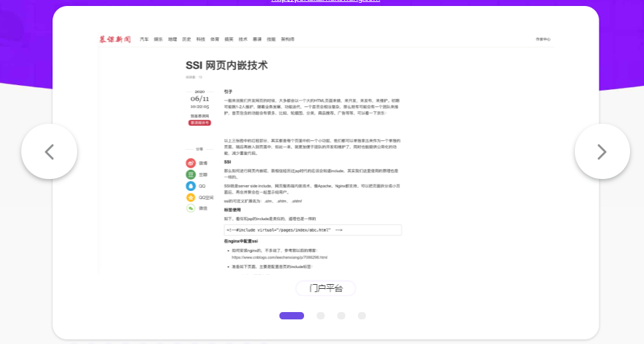
Task: Open the 技能 nav item in preview
Action: click(x=271, y=39)
